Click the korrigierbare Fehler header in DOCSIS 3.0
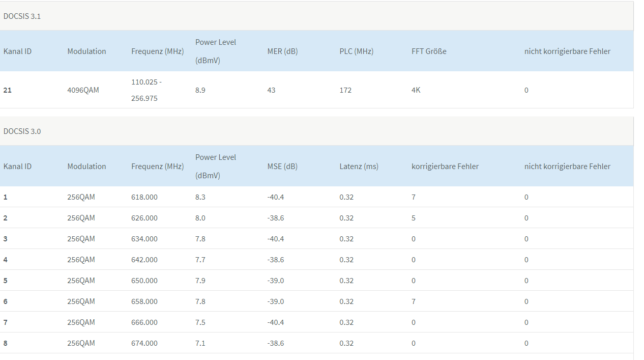 445,167
